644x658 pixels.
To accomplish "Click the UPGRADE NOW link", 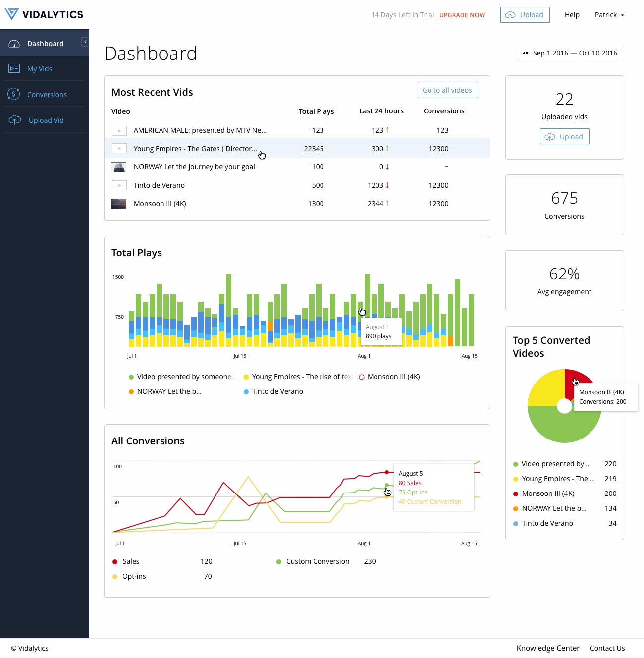I will (x=462, y=15).
